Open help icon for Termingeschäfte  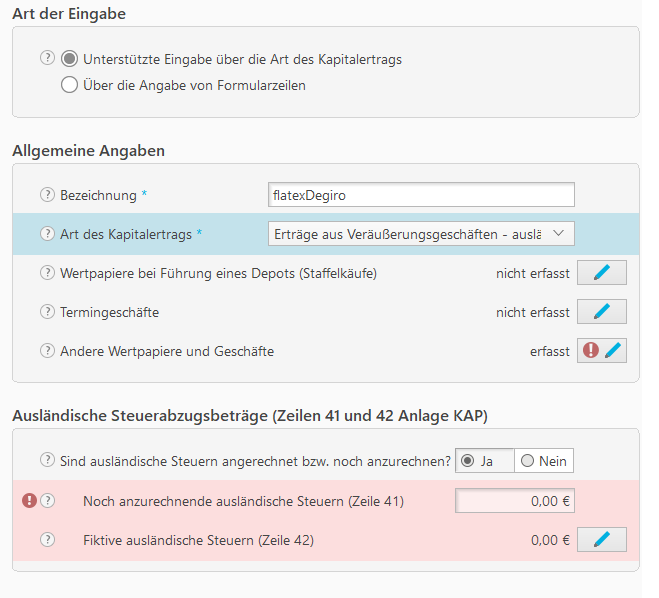coord(47,312)
